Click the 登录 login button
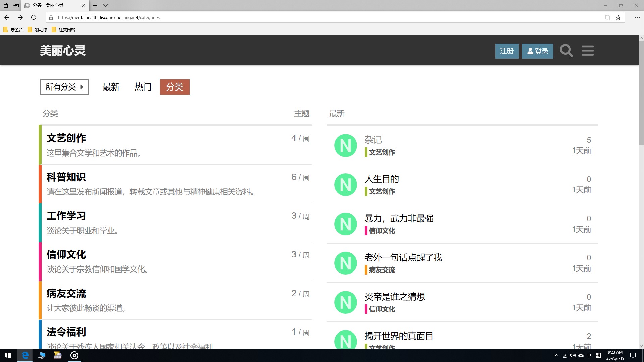This screenshot has height=362, width=644. pos(537,51)
